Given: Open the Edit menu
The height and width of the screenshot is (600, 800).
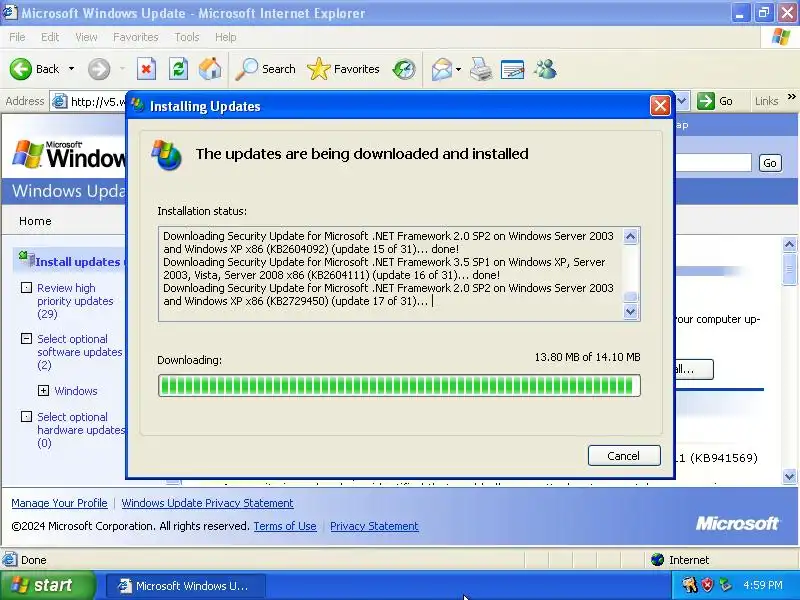Looking at the screenshot, I should click(49, 37).
